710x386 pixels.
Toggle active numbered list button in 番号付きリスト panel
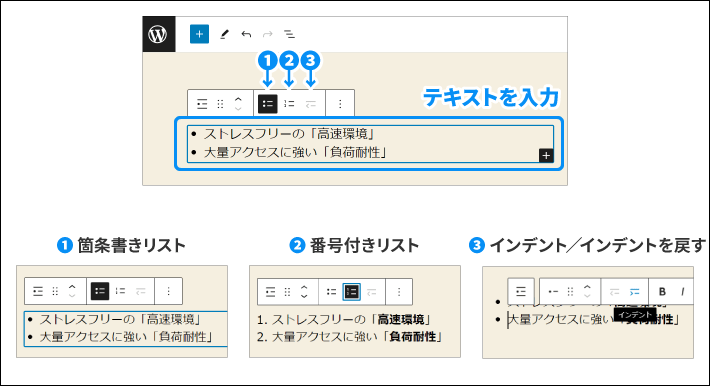coord(352,292)
